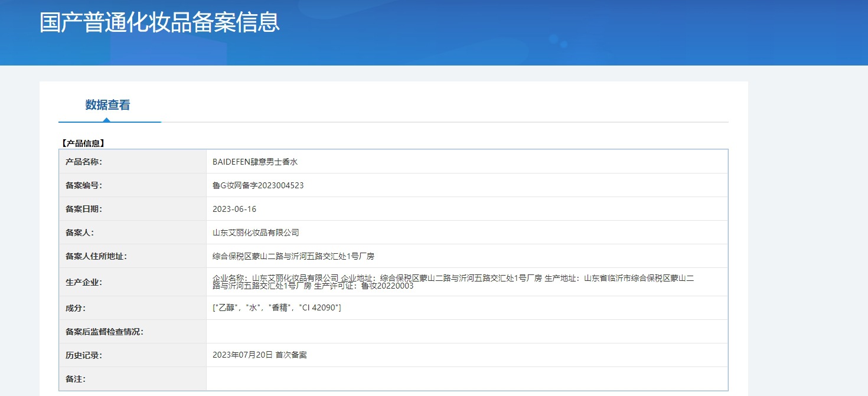Image resolution: width=868 pixels, height=396 pixels.
Task: Click the 产品名称 label cell
Action: pyautogui.click(x=133, y=162)
